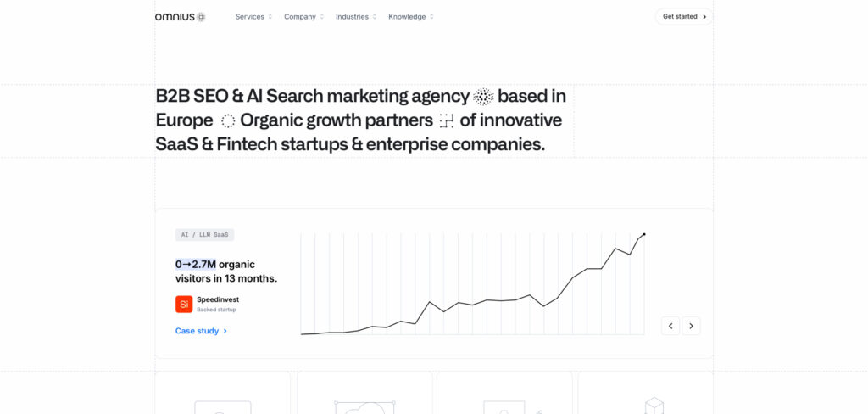Expand the chevron next to Company
This screenshot has width=868, height=414.
(x=322, y=17)
